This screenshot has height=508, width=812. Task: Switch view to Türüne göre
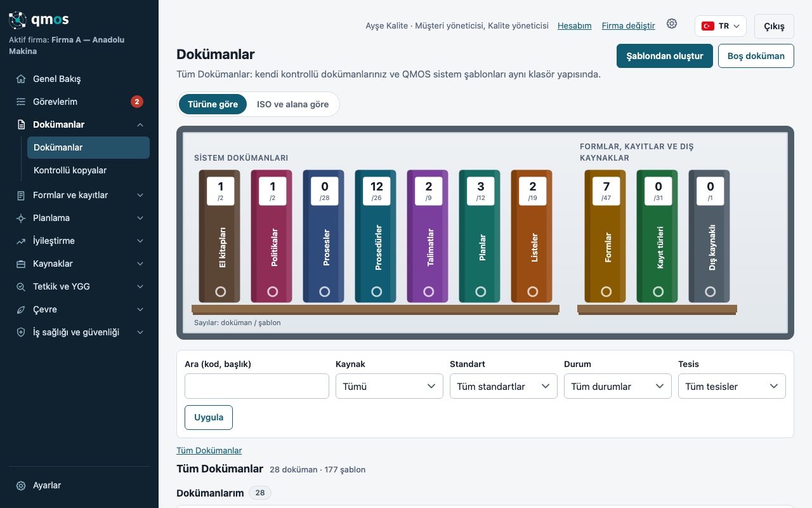pos(213,104)
